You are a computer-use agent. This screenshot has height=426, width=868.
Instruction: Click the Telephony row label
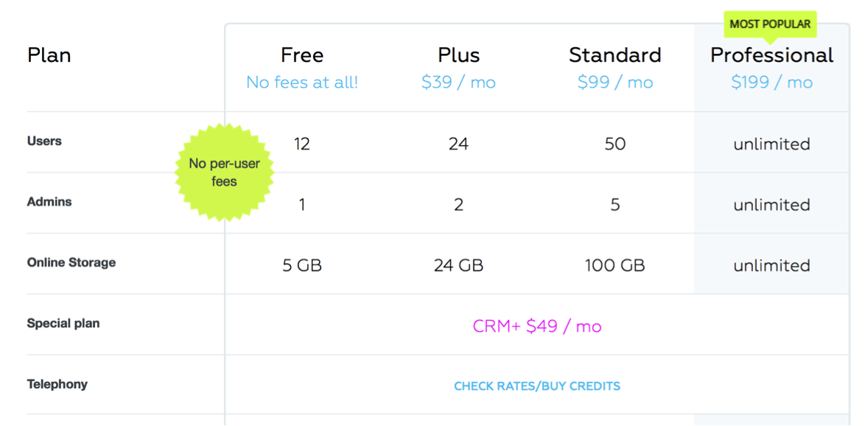pyautogui.click(x=57, y=384)
